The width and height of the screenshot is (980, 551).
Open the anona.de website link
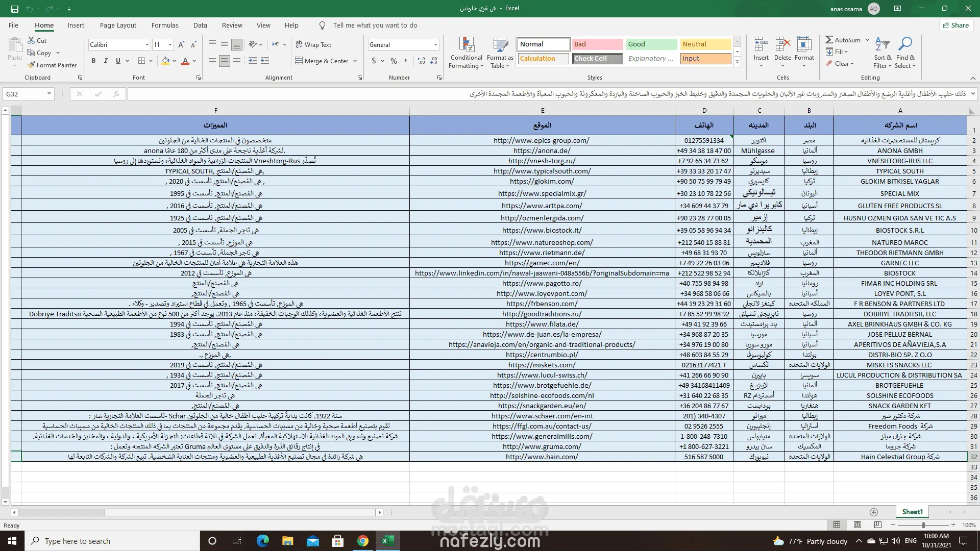tap(542, 151)
